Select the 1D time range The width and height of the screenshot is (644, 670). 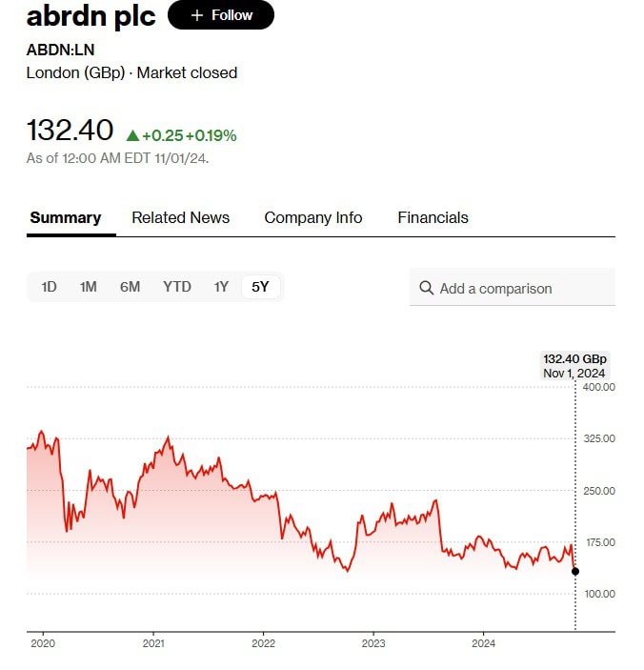49,287
